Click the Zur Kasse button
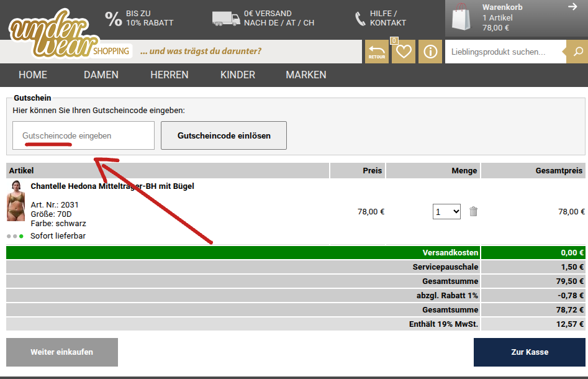Screen dimensions: 588x379 (x=530, y=352)
